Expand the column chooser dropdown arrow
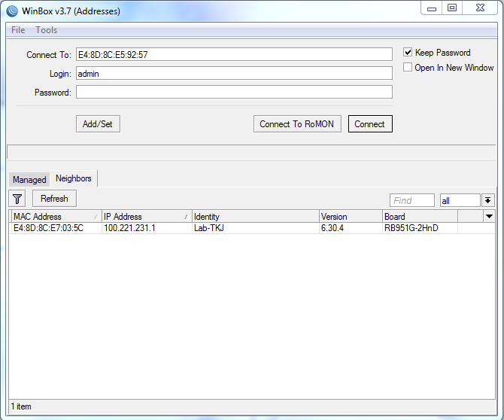The height and width of the screenshot is (420, 504). (x=489, y=217)
